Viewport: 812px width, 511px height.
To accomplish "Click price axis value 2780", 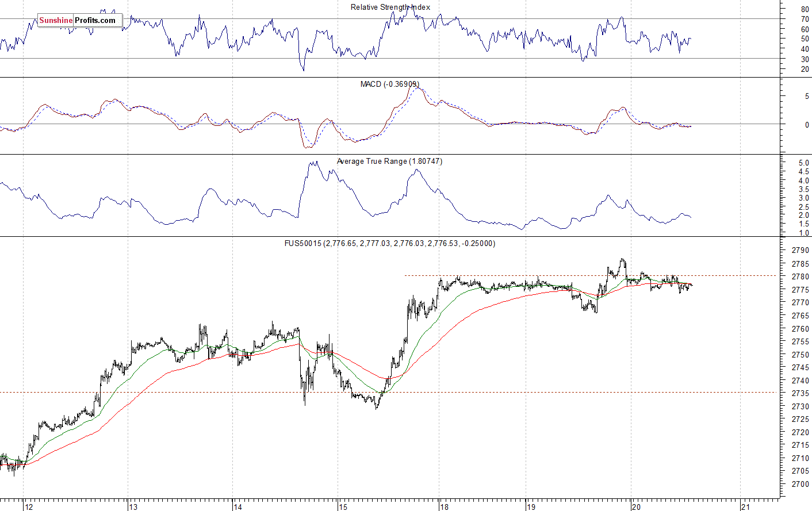I will coord(800,277).
